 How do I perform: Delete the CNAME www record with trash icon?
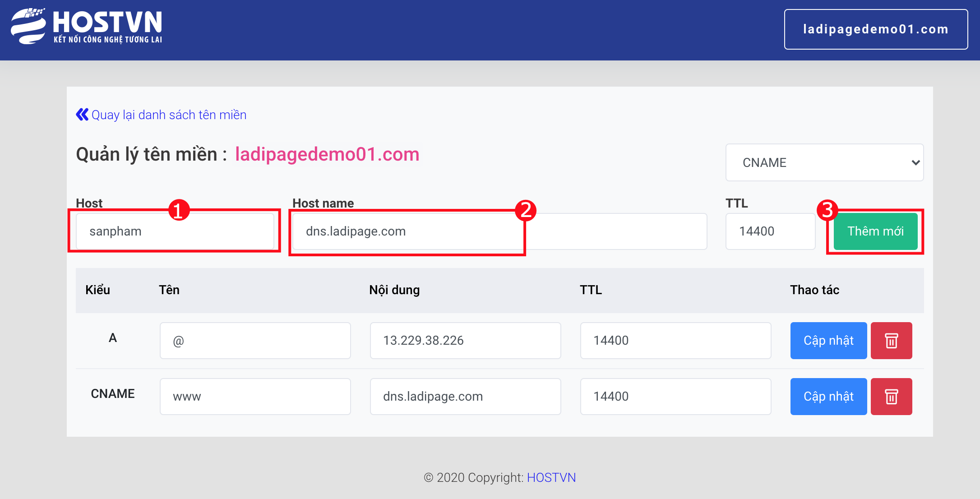pyautogui.click(x=891, y=397)
